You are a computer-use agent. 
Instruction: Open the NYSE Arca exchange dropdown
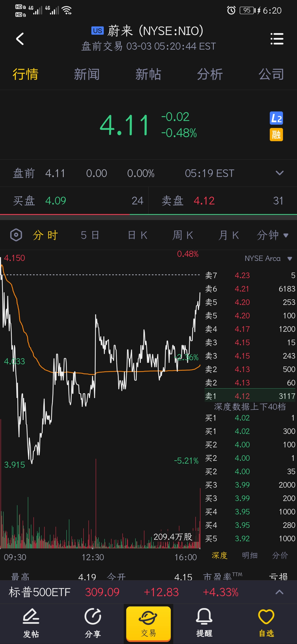pos(268,258)
